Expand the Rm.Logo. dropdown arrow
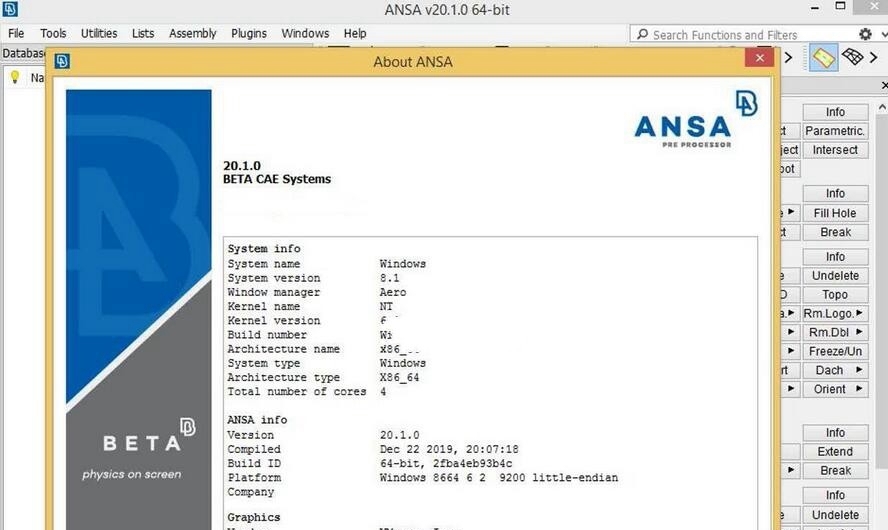The height and width of the screenshot is (530, 888). tap(860, 313)
